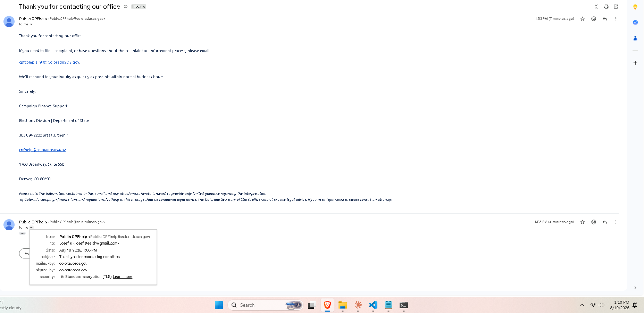
Task: Collapse details arrow on second message
Action: (31, 228)
